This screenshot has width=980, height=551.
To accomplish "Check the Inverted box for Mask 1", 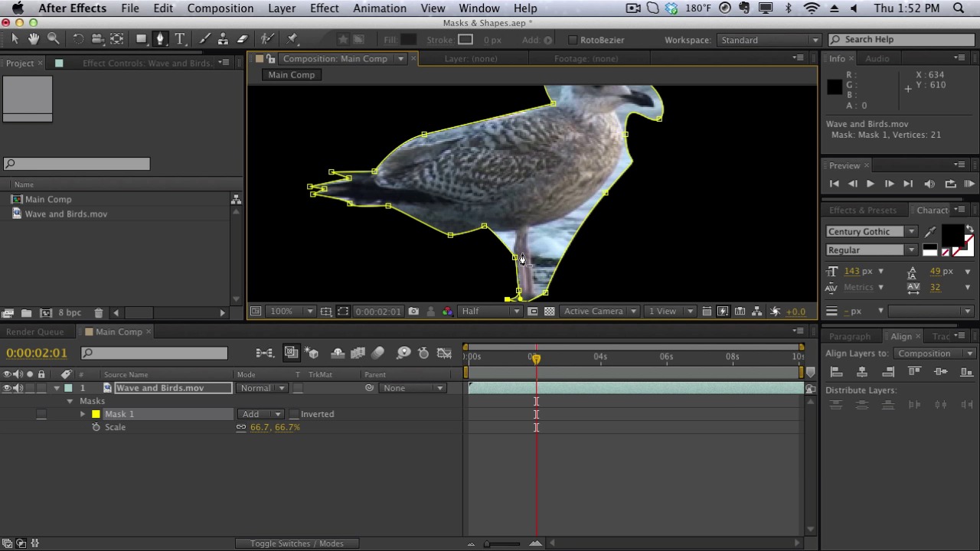I will point(294,414).
